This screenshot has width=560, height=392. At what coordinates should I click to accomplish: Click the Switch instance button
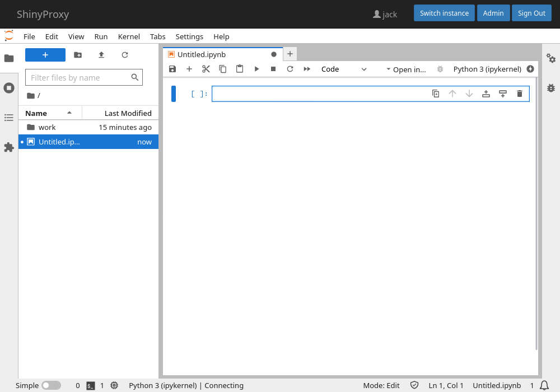(444, 13)
